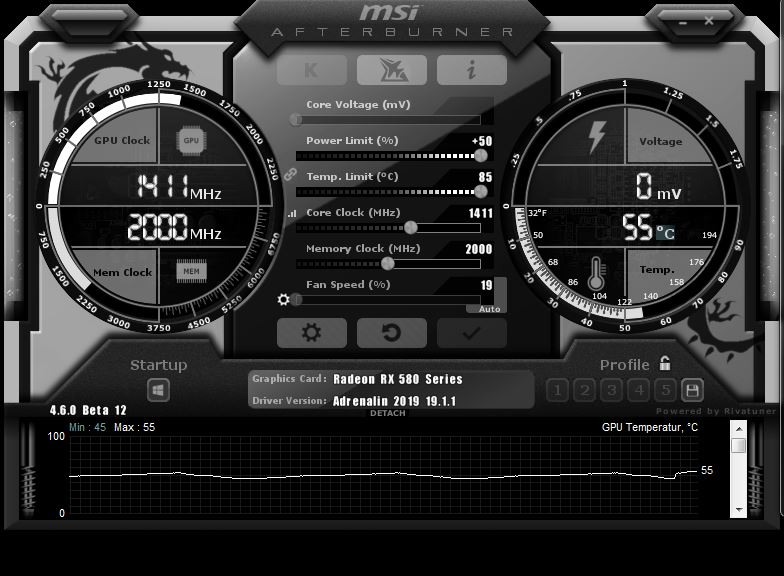Viewport: 784px width, 576px height.
Task: Select the Radeon RX 580 Series graphics card
Action: (398, 379)
